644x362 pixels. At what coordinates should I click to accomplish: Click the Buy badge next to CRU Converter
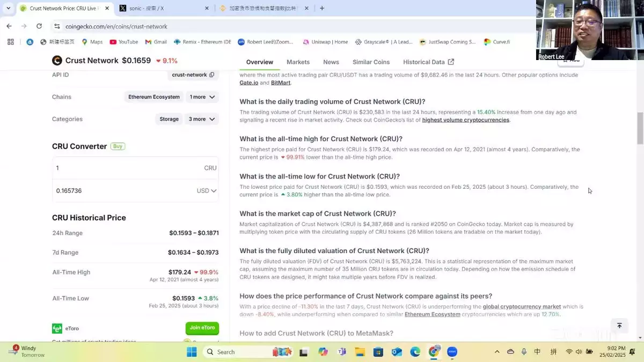(x=118, y=146)
